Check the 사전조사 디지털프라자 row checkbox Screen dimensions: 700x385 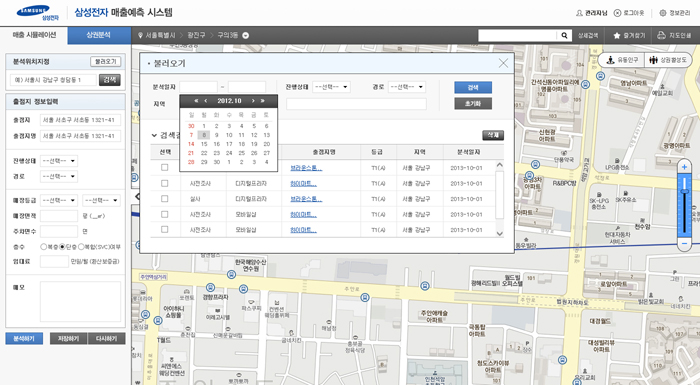pyautogui.click(x=165, y=183)
